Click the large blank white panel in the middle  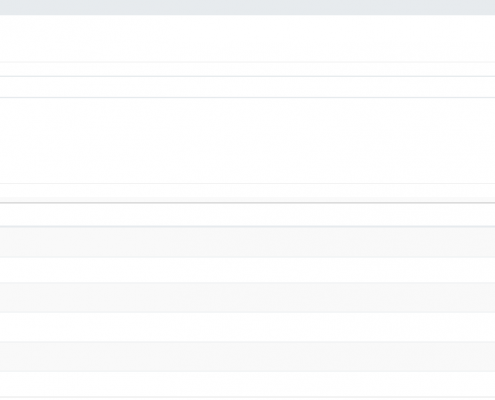tap(247, 140)
